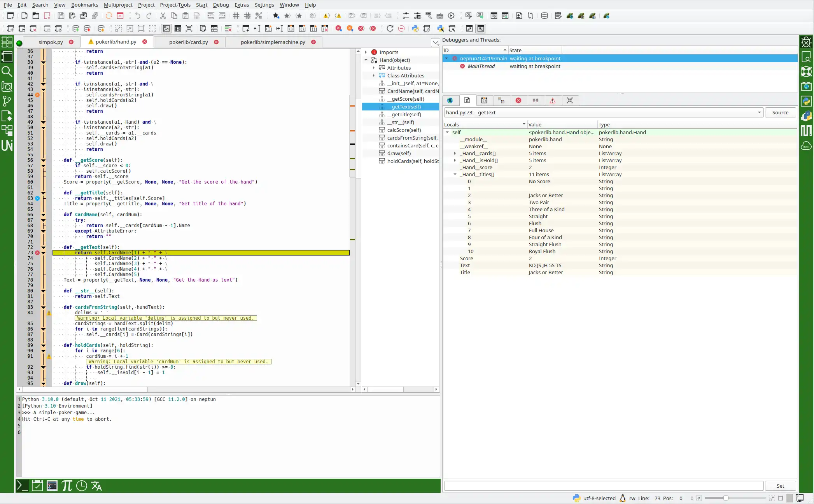The height and width of the screenshot is (504, 814).
Task: Open the Extras menu from menu bar
Action: point(242,5)
